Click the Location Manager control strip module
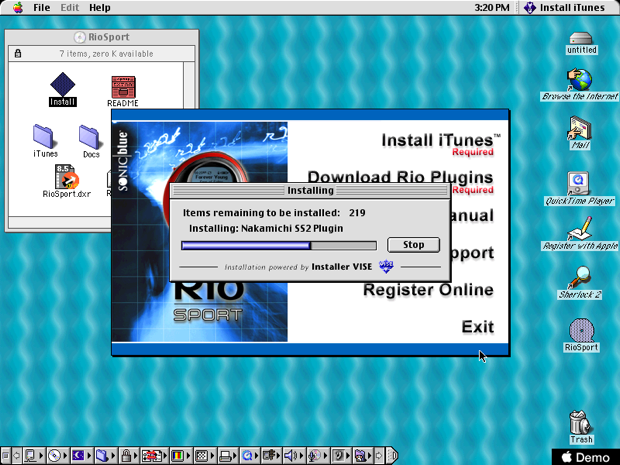This screenshot has width=620, height=465. 152,456
